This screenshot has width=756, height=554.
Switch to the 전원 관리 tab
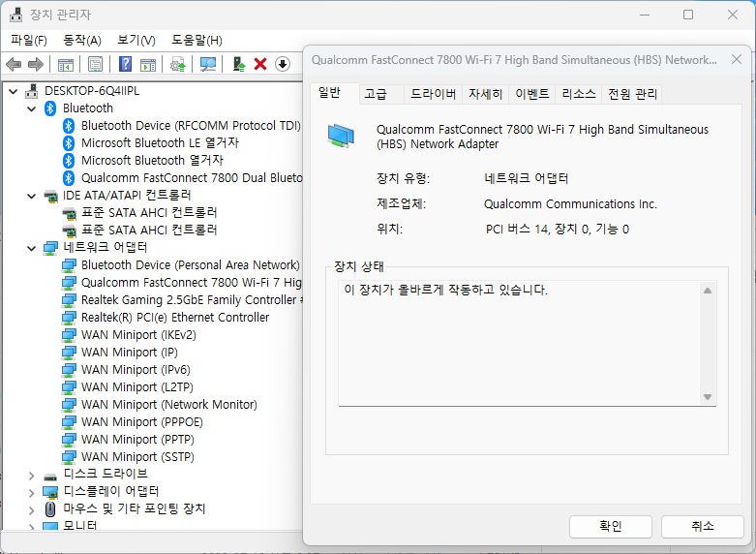coord(632,94)
